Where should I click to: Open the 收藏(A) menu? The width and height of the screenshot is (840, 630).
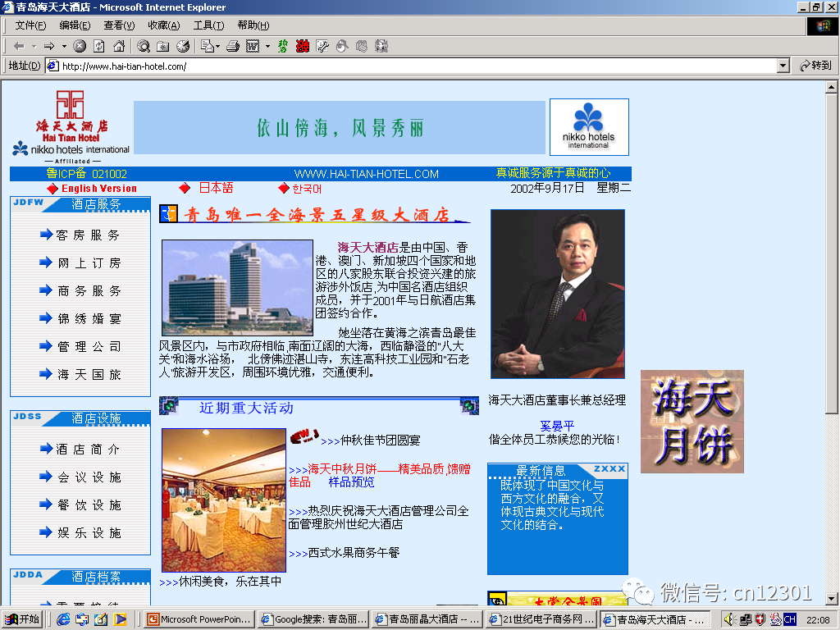(164, 25)
